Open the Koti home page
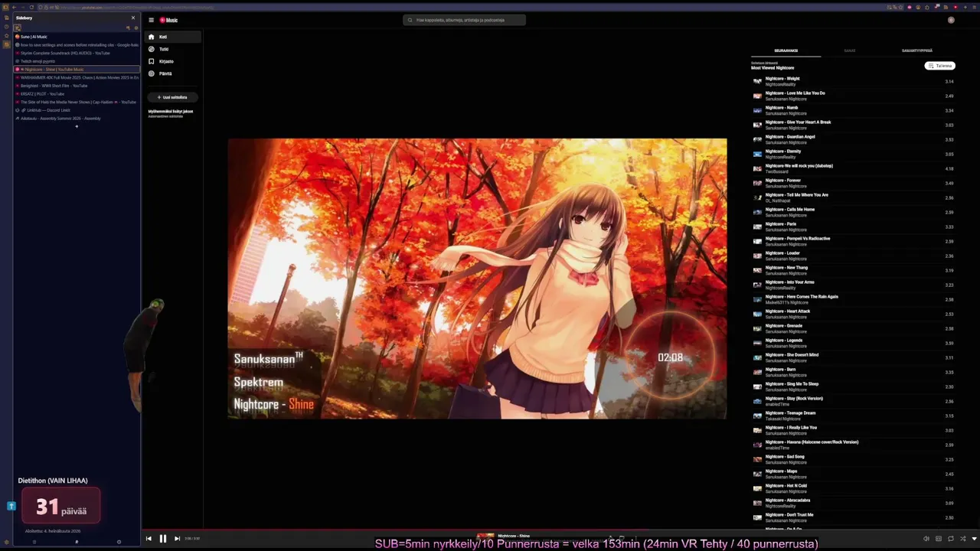The height and width of the screenshot is (551, 980). (x=173, y=37)
